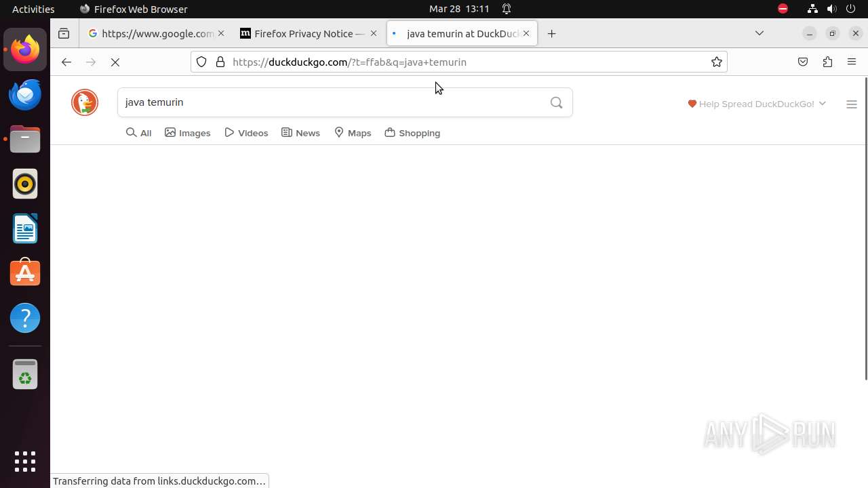This screenshot has width=868, height=488.
Task: Switch to Shopping results
Action: [x=412, y=133]
